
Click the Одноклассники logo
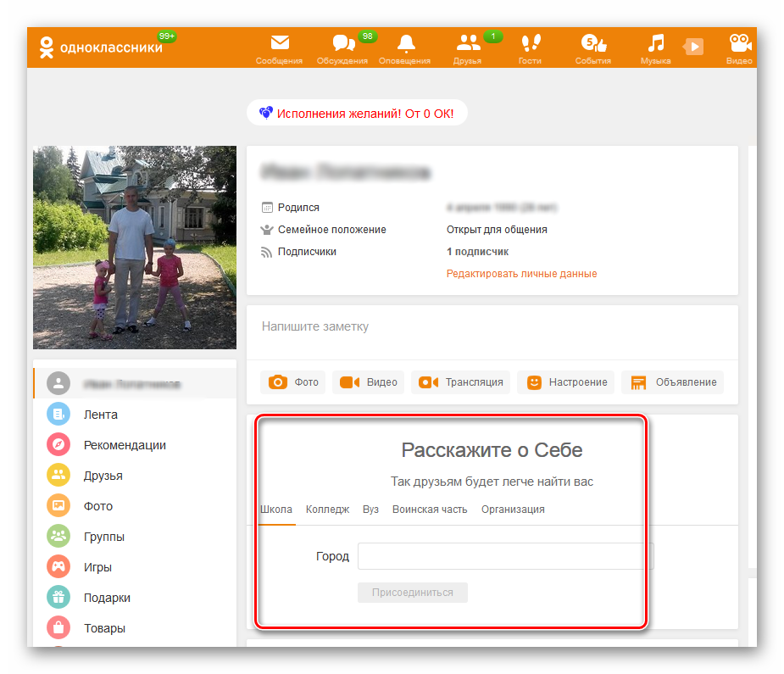[100, 48]
